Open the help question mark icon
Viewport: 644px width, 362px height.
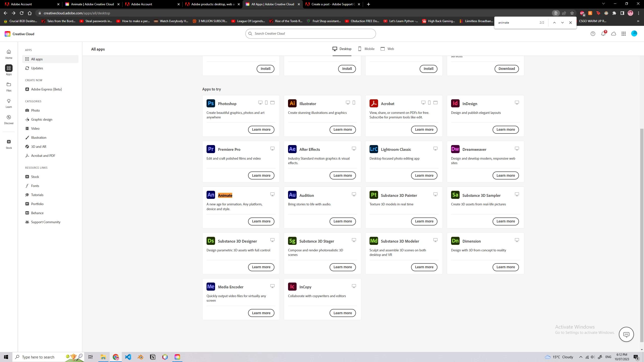click(x=593, y=34)
